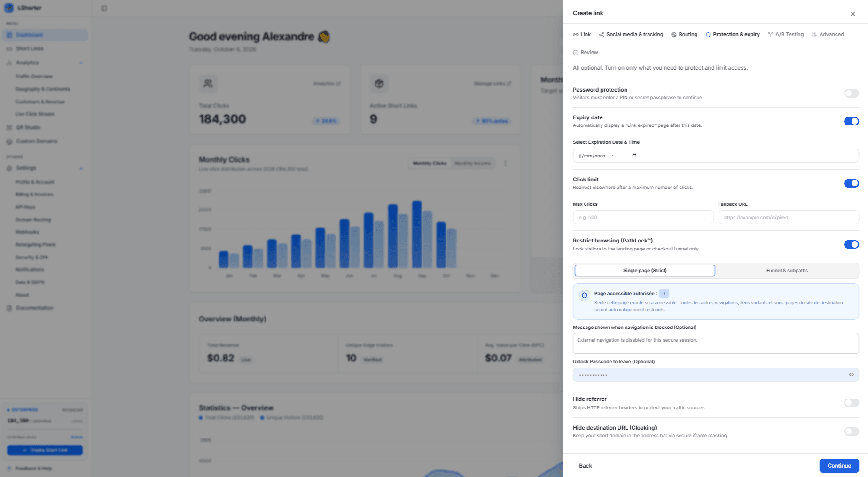
Task: Disable the Expiry date toggle
Action: tap(851, 121)
